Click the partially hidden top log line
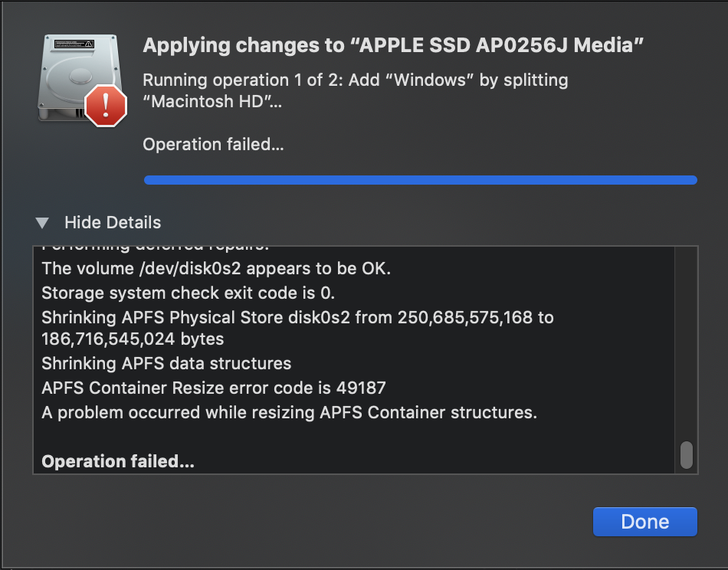 pos(156,249)
